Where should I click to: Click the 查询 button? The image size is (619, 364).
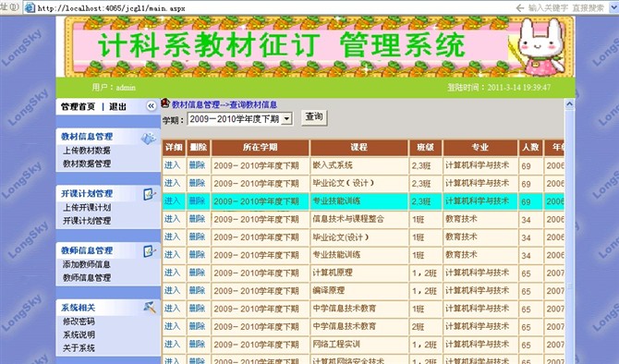pos(314,116)
